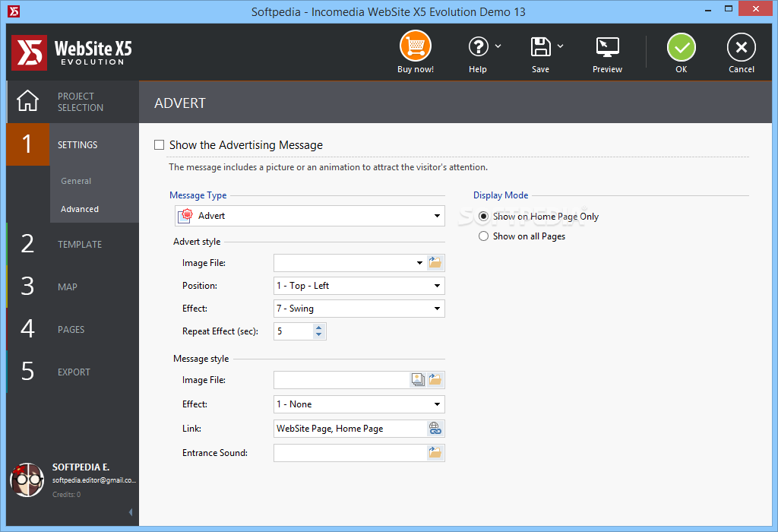
Task: Open the Advert Effect Swing dropdown
Action: (359, 309)
